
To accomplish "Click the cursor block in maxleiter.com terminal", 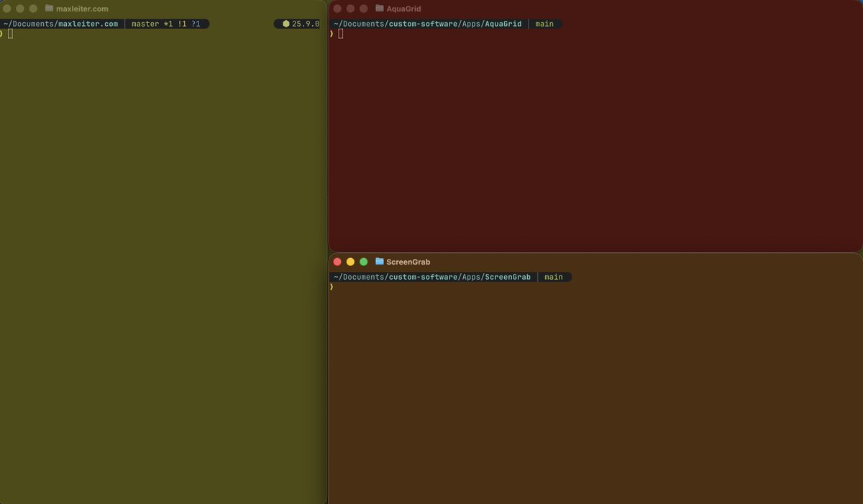I will click(10, 34).
